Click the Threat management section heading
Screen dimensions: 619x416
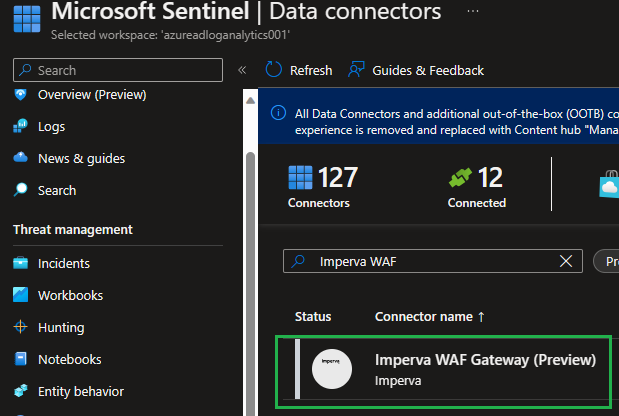point(73,230)
